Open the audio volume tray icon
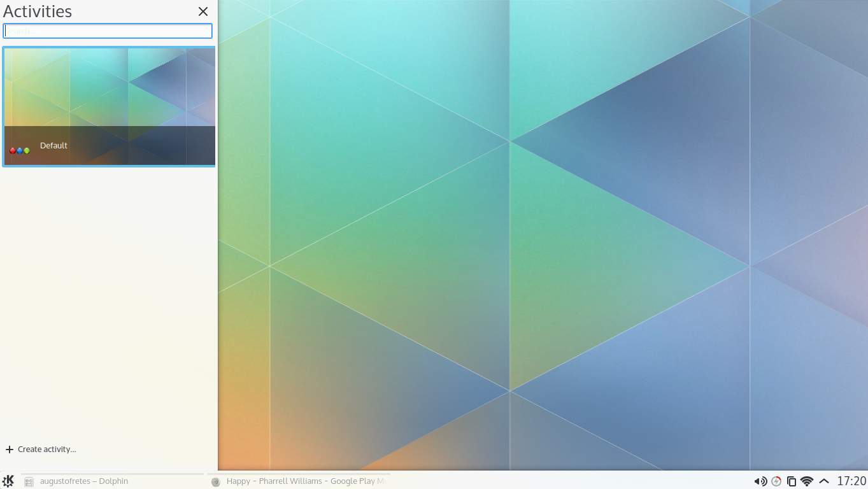 coord(760,481)
